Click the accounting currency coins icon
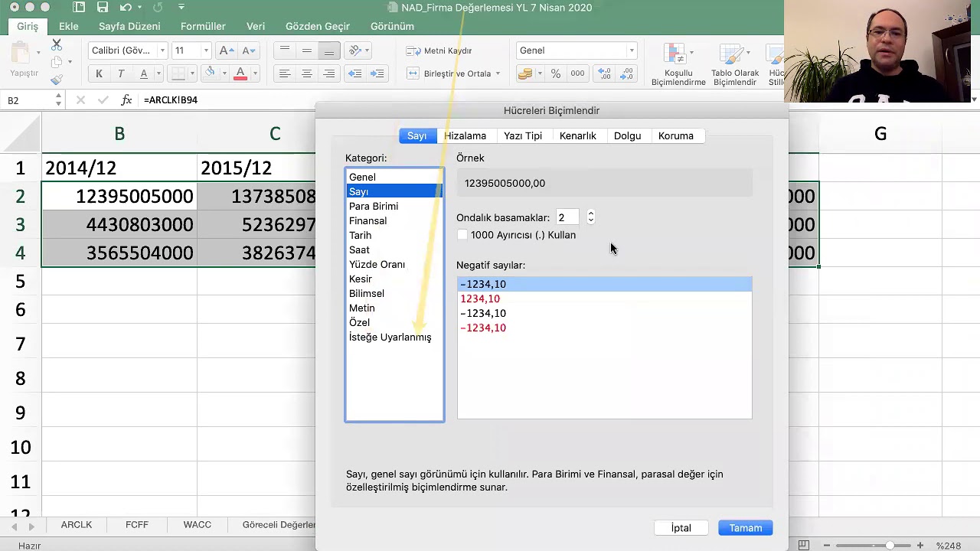This screenshot has height=551, width=980. 525,73
